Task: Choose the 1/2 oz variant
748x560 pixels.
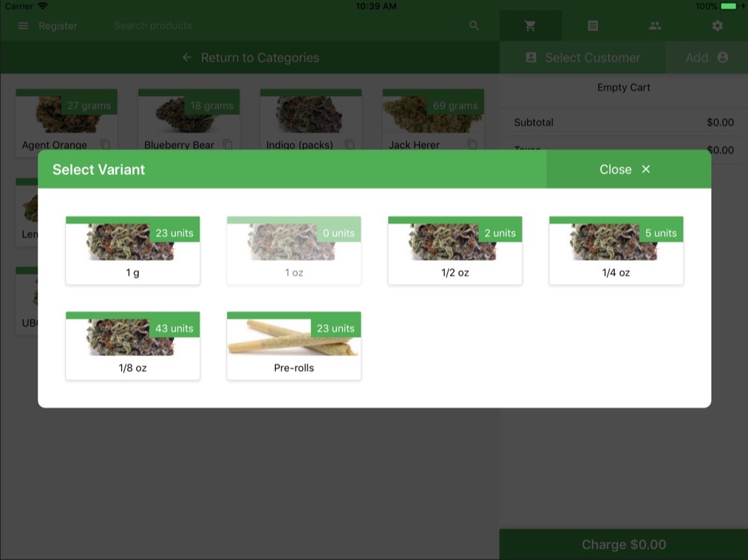Action: pyautogui.click(x=455, y=250)
